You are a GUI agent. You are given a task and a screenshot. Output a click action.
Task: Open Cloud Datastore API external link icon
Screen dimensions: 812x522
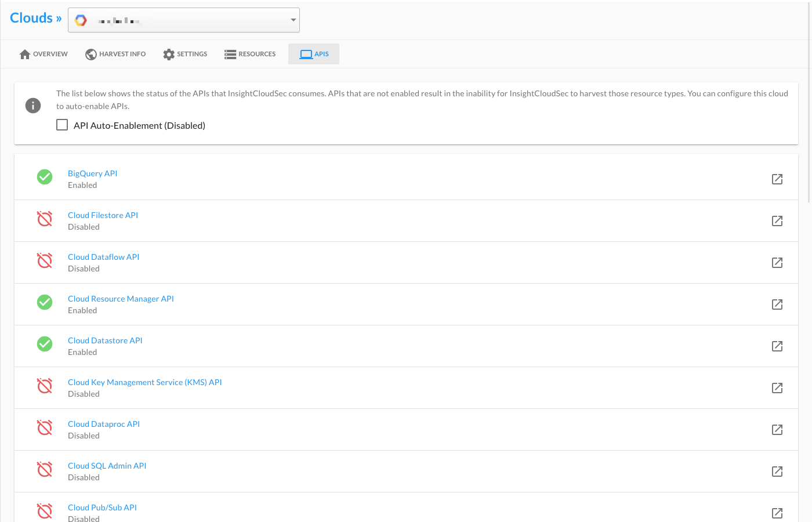pos(777,346)
